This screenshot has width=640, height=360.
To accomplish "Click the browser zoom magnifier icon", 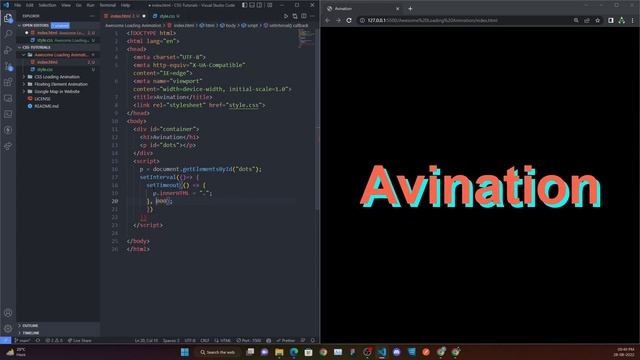I will (x=576, y=20).
